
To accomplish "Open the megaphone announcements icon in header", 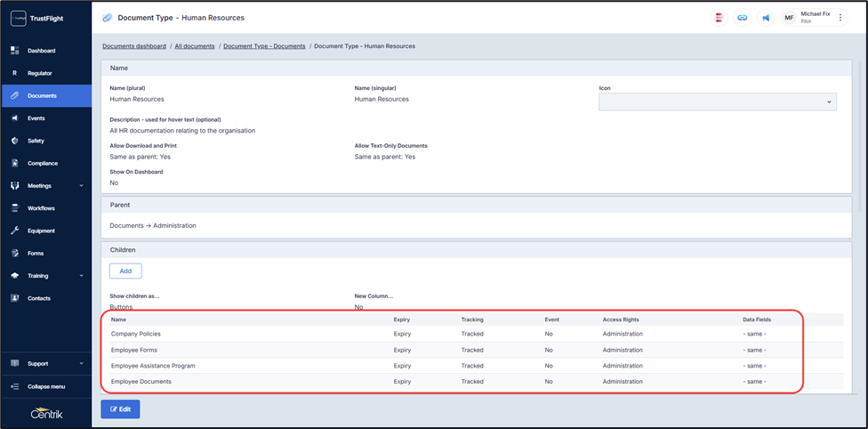I will coord(765,18).
